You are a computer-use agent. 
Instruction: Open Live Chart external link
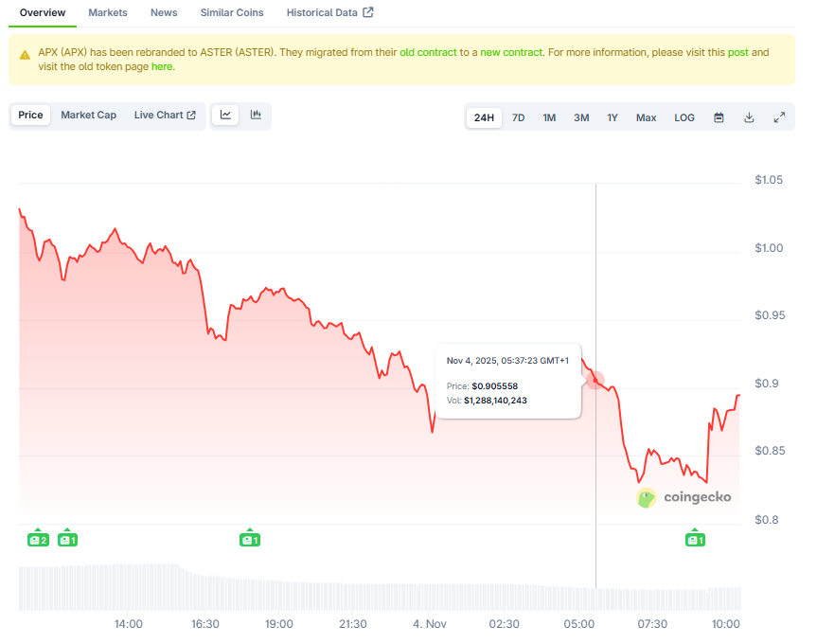tap(165, 116)
